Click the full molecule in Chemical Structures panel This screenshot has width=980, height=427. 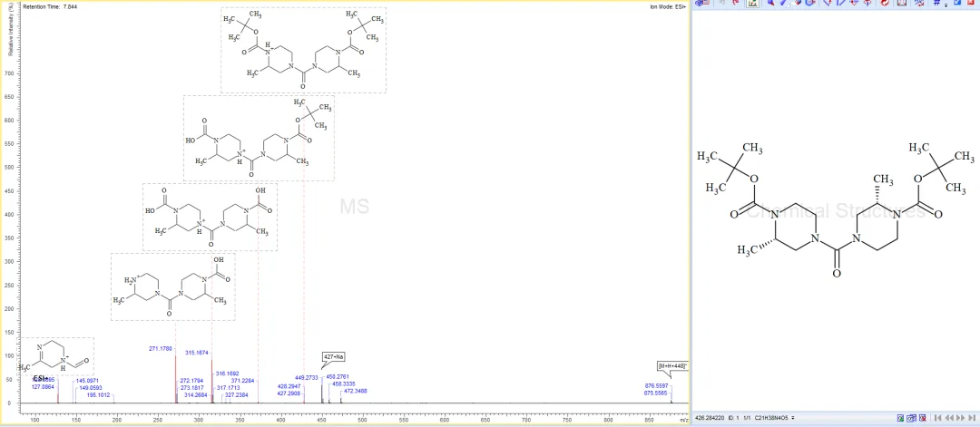837,209
